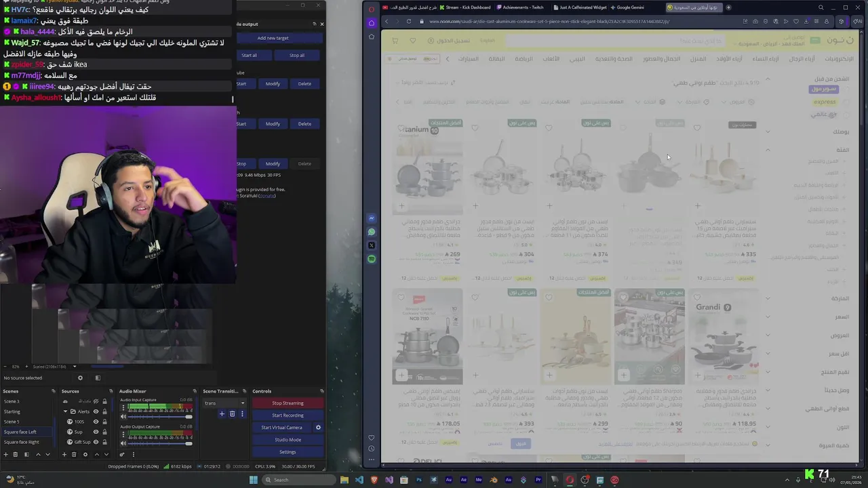Remove the selected scene
This screenshot has height=488, width=868.
coord(16,455)
